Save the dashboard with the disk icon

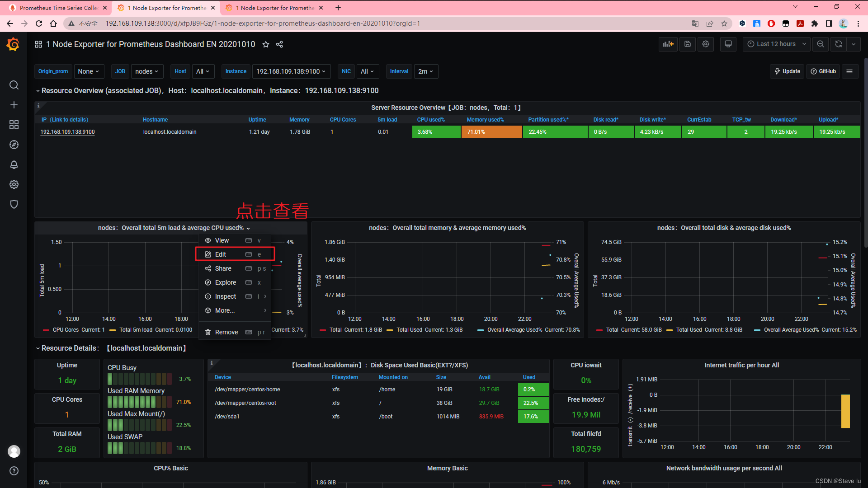click(688, 44)
